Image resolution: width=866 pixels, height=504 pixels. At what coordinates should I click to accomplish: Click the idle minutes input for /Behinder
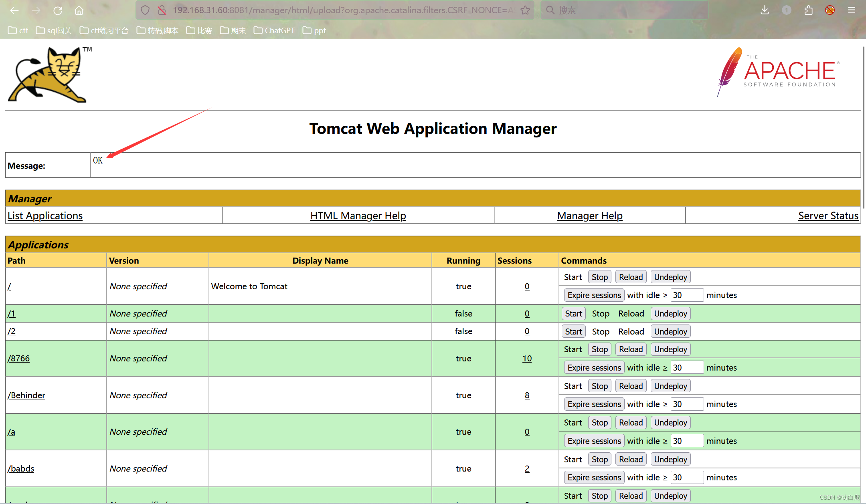tap(687, 404)
